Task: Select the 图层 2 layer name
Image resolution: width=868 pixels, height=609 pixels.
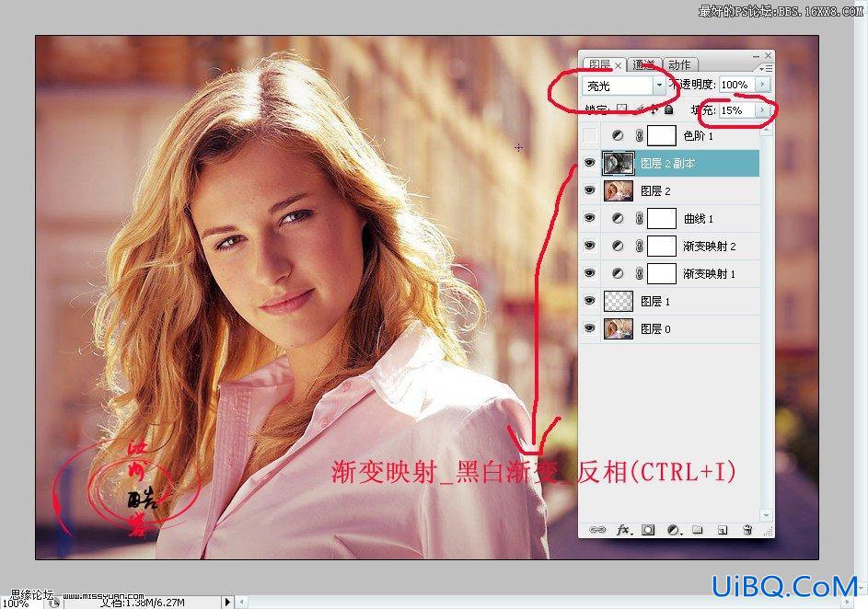Action: coord(656,190)
